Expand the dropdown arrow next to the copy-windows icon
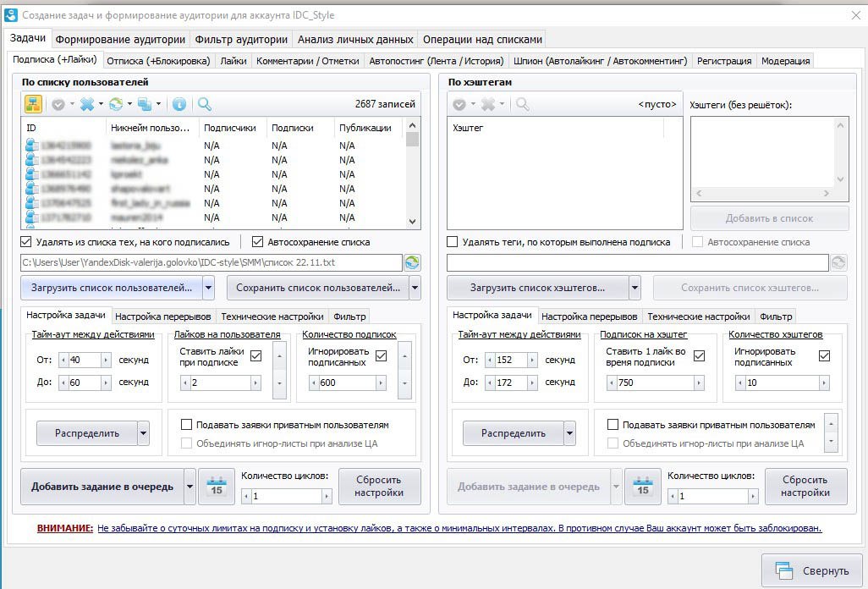The image size is (868, 589). coord(158,104)
